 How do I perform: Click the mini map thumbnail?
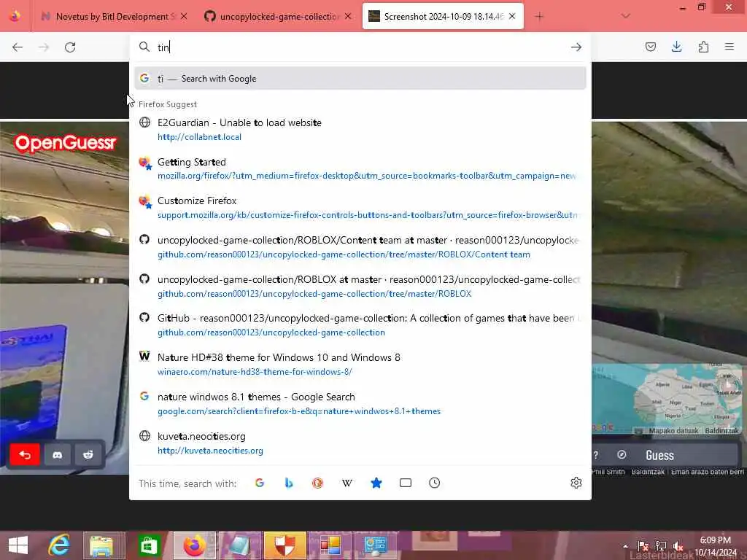[x=667, y=399]
